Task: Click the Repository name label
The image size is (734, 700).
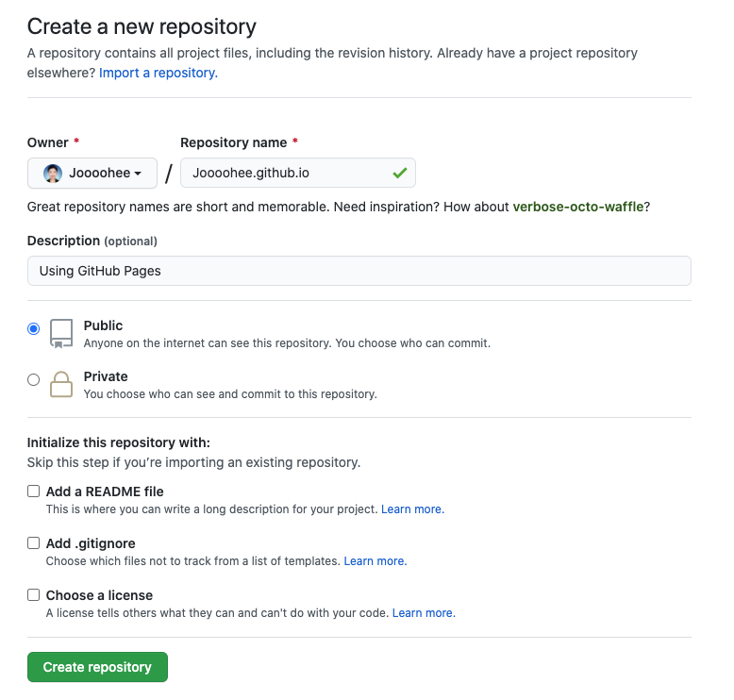Action: click(x=234, y=142)
